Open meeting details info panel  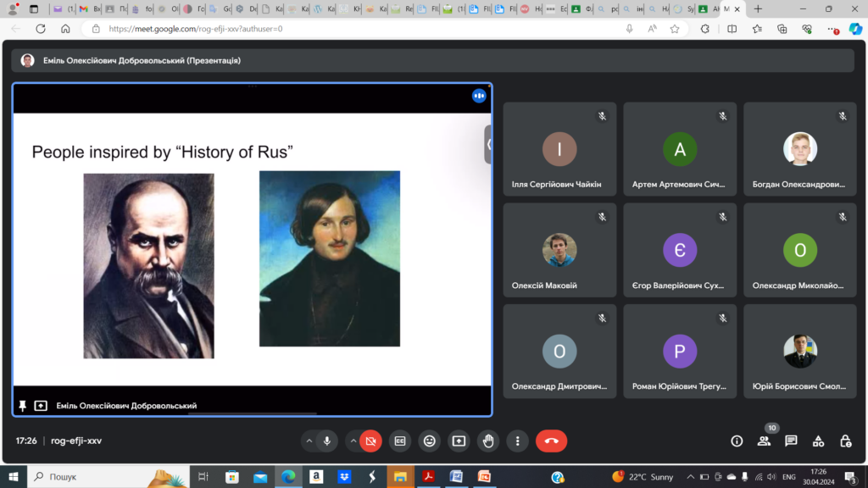tap(737, 441)
